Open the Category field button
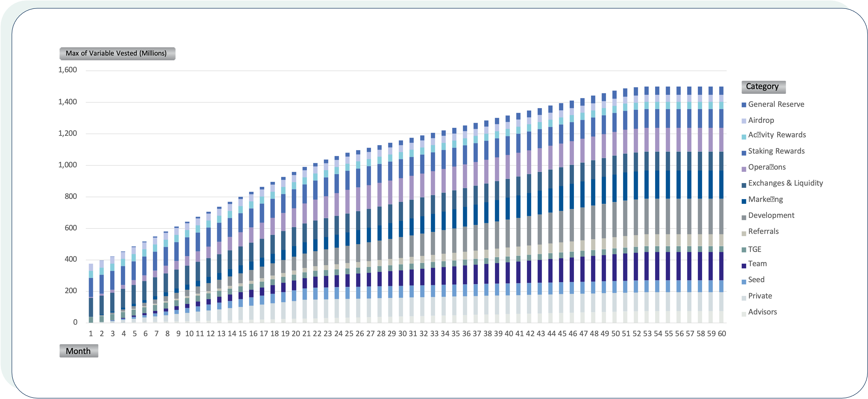The width and height of the screenshot is (868, 399). (x=763, y=87)
